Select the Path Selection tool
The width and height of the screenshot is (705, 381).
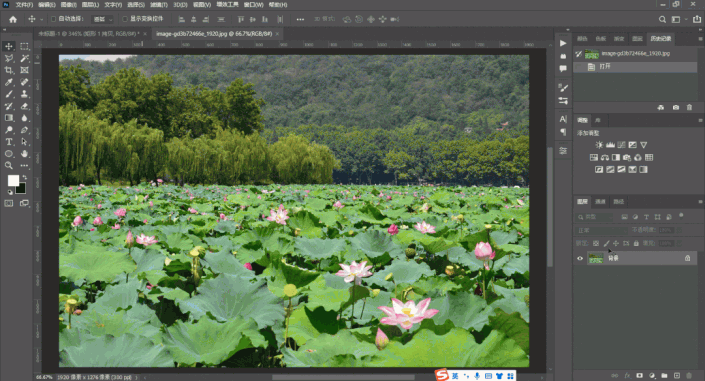(x=24, y=142)
